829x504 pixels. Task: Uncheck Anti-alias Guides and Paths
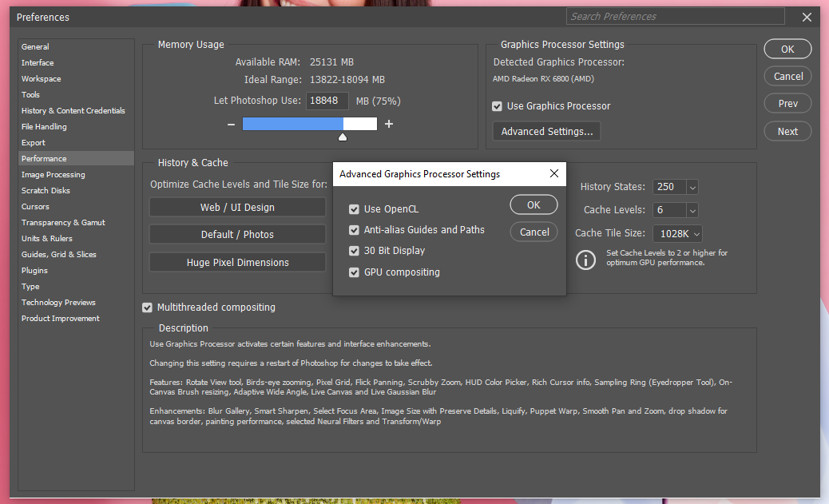(355, 230)
